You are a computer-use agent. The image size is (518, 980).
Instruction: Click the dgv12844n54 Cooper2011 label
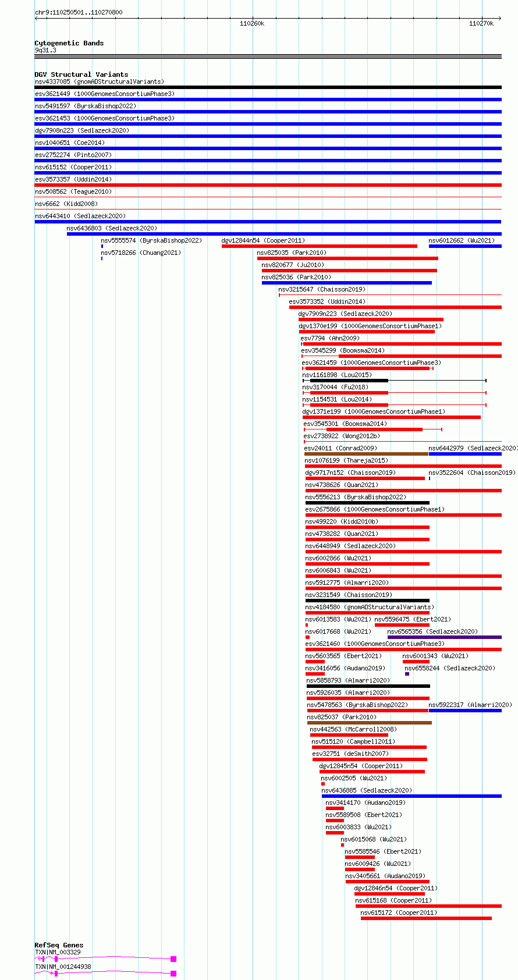263,240
